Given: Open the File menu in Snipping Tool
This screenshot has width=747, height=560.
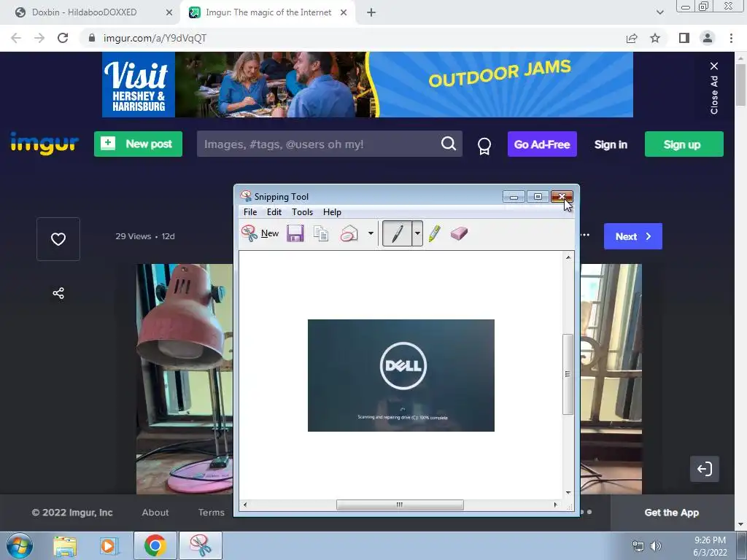Looking at the screenshot, I should point(250,212).
